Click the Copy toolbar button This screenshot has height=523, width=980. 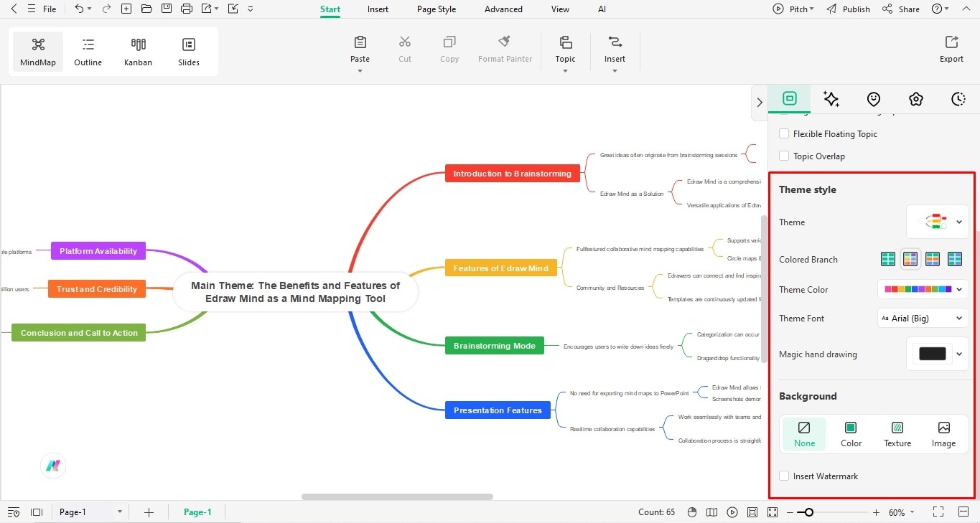pos(449,50)
